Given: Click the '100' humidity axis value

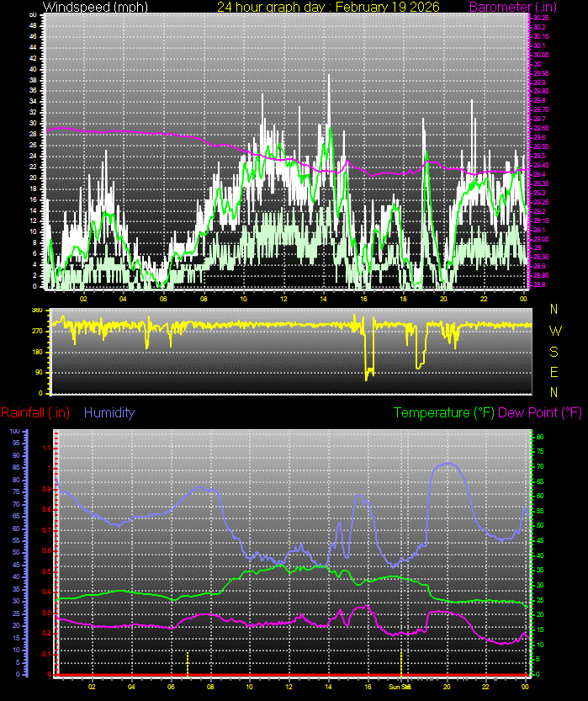Looking at the screenshot, I should (x=15, y=432).
